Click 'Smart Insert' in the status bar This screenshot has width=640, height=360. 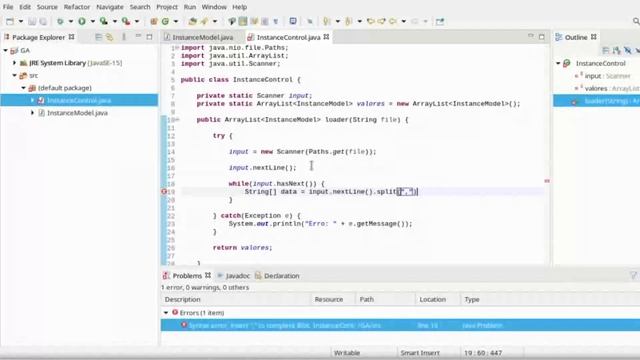pyautogui.click(x=420, y=353)
